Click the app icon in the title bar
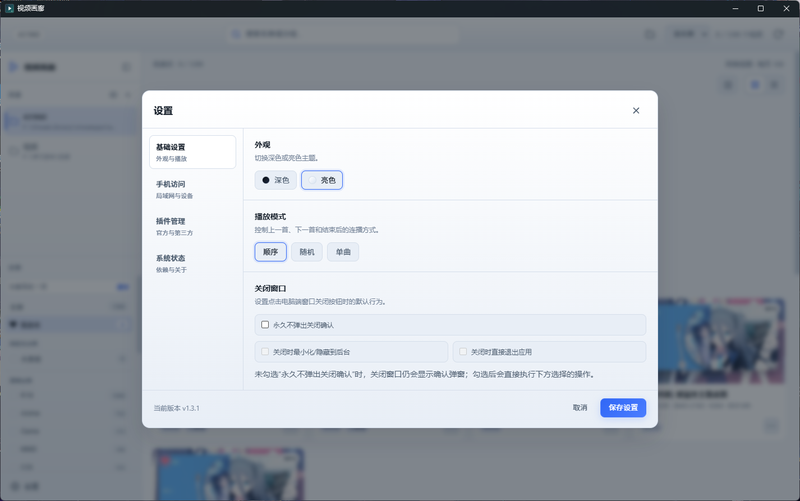Screen dimensions: 800x501 (9, 9)
